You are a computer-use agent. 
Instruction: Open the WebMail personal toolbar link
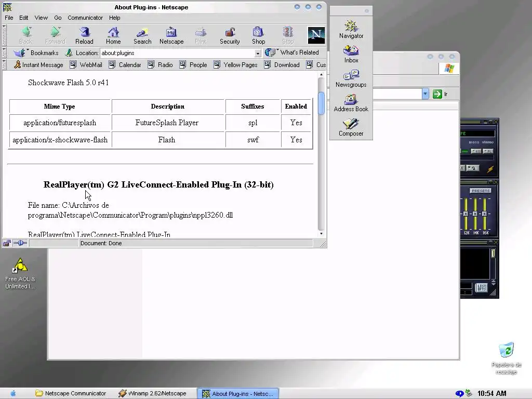pos(86,64)
